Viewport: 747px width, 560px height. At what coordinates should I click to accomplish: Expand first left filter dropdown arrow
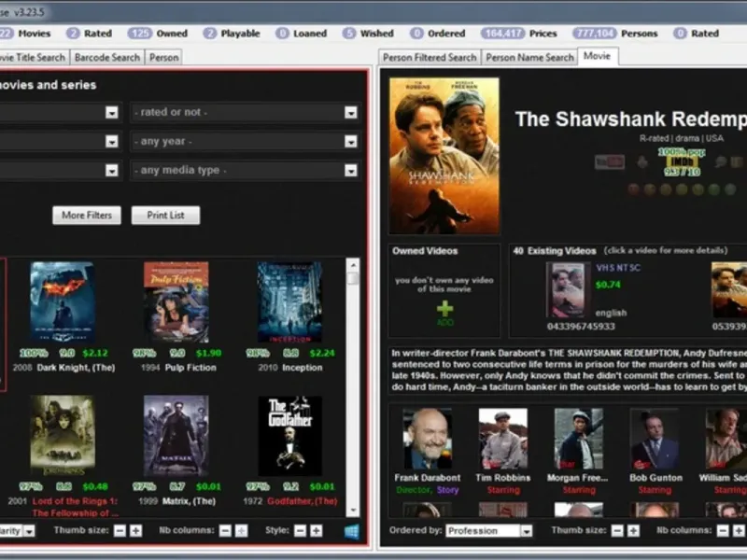(x=111, y=112)
